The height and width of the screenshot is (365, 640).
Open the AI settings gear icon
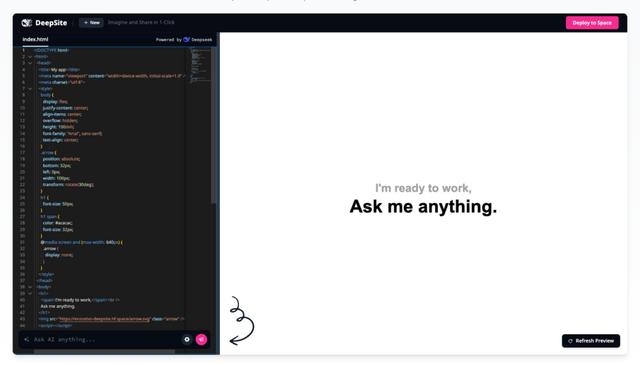[187, 339]
